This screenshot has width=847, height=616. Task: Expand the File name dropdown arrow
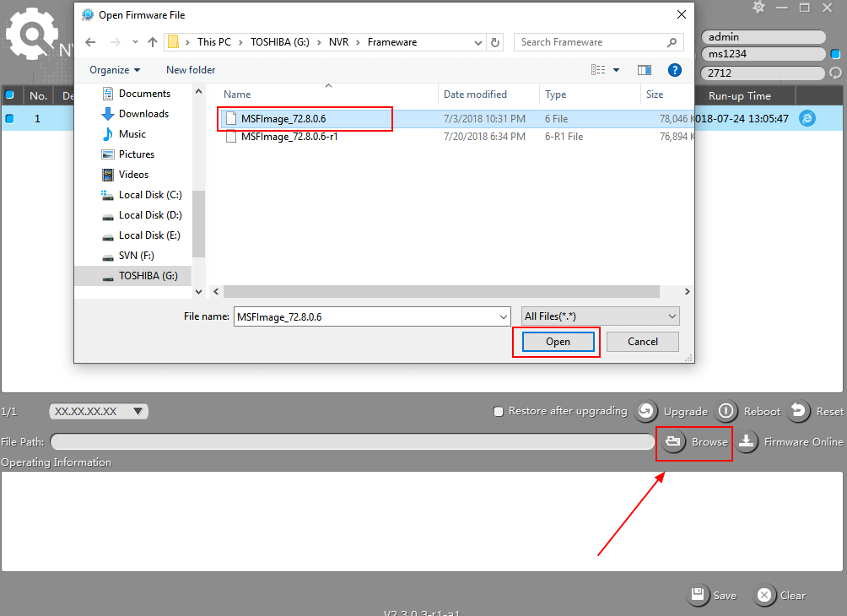point(504,316)
